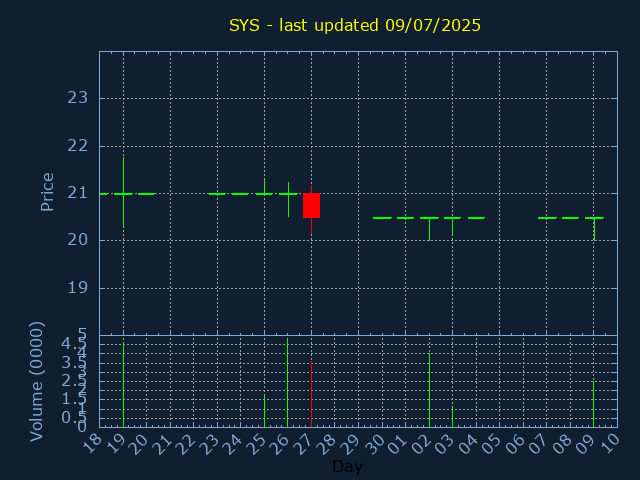640x480 pixels.
Task: Click the price tick label 19
Action: [78, 288]
